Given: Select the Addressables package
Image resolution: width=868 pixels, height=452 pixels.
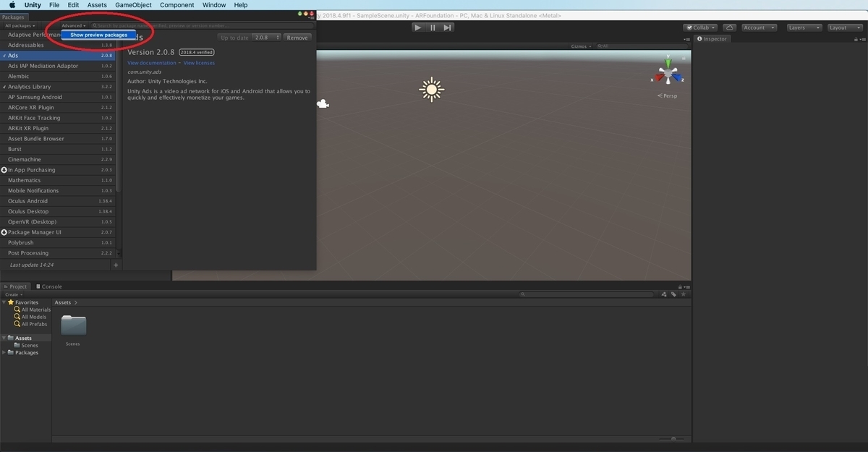Looking at the screenshot, I should [x=58, y=45].
